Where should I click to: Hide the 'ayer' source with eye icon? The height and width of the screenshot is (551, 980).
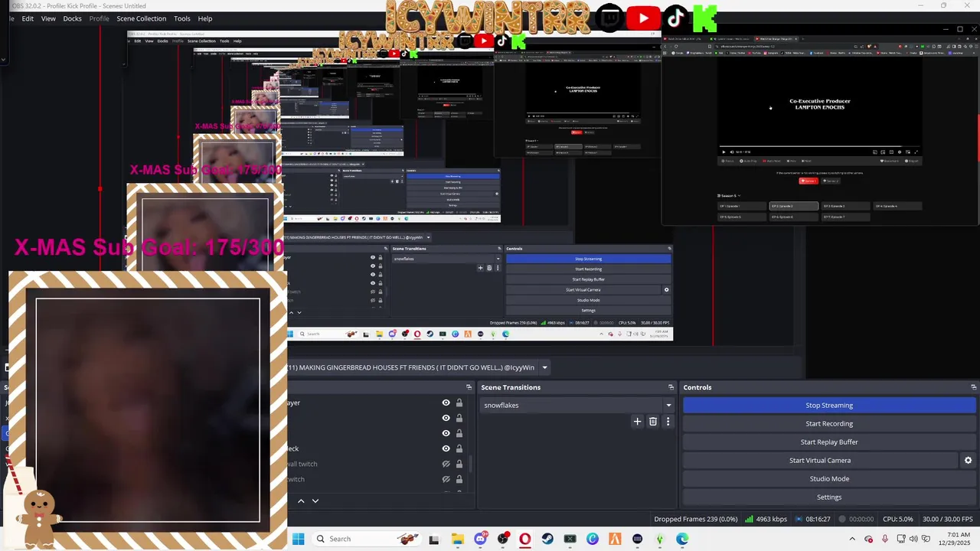(x=446, y=403)
